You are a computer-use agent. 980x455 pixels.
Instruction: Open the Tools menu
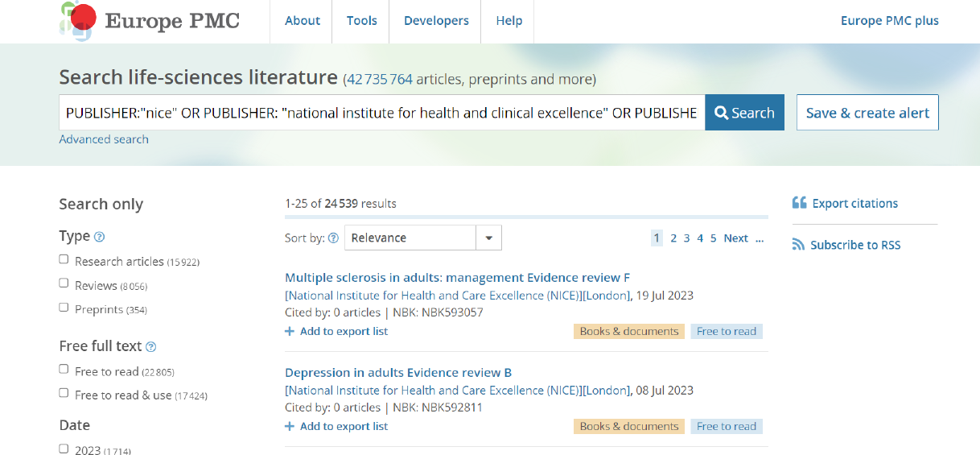pos(361,21)
